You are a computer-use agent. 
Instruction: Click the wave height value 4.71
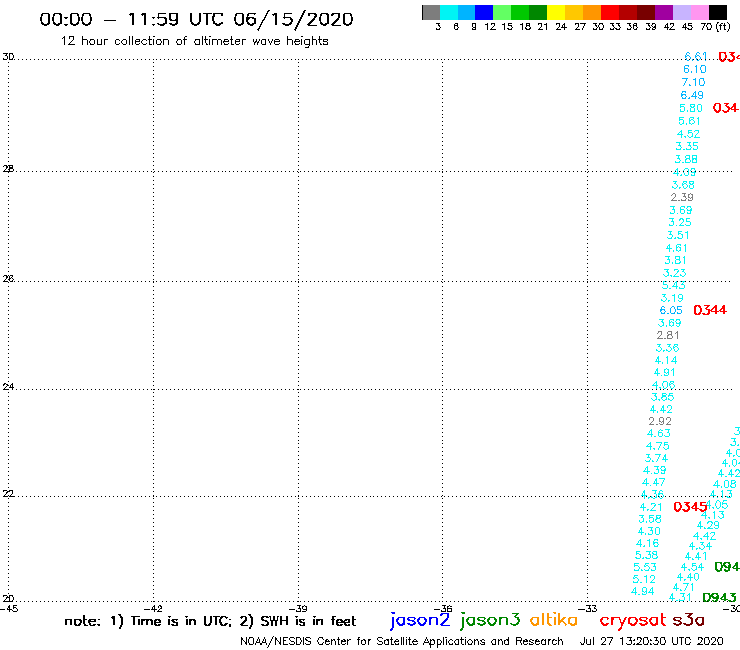click(683, 587)
